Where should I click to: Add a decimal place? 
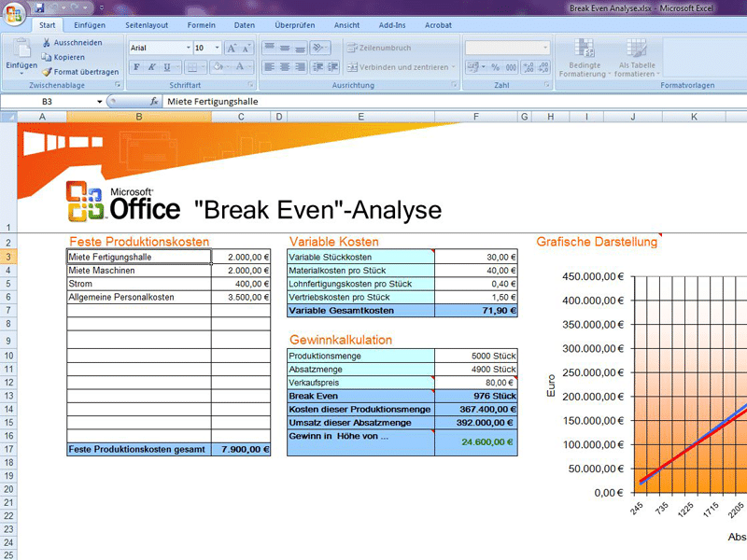click(x=529, y=67)
